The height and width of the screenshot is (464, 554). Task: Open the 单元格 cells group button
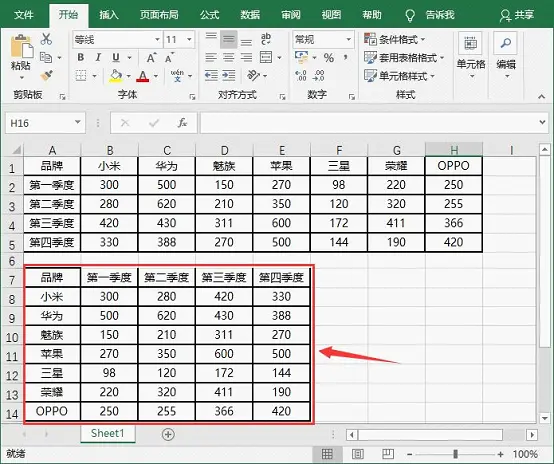click(x=471, y=55)
